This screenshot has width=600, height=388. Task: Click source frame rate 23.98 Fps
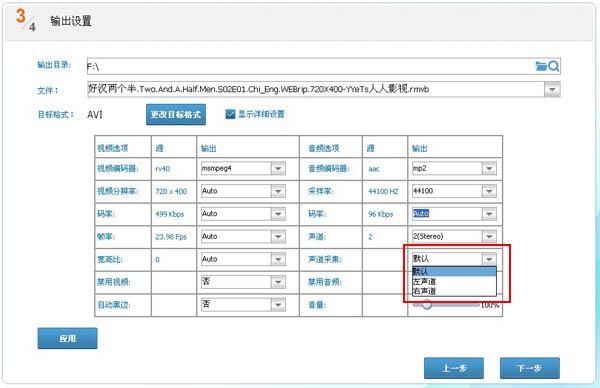(171, 237)
